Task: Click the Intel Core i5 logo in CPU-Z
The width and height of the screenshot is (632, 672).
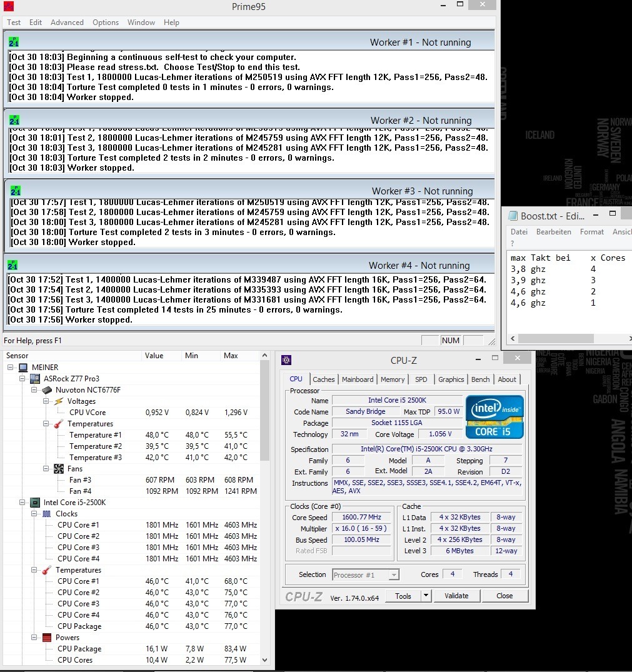Action: [494, 416]
